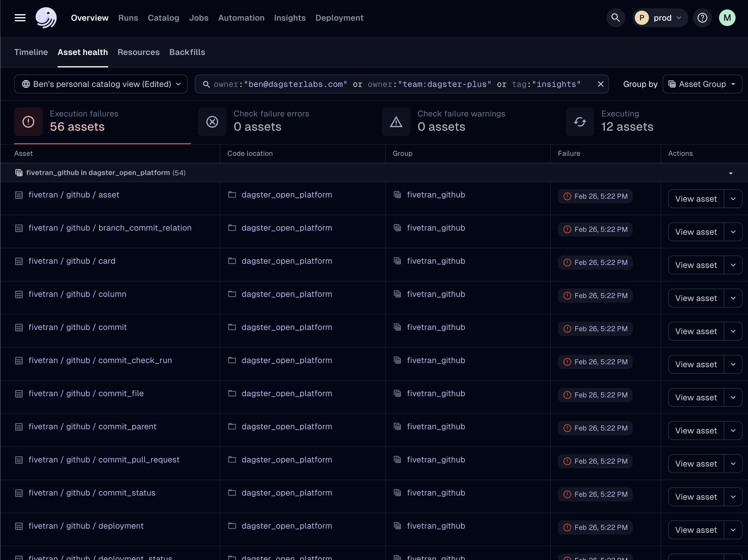Open the fivetran / github / commit_status asset link
The image size is (748, 560).
92,493
